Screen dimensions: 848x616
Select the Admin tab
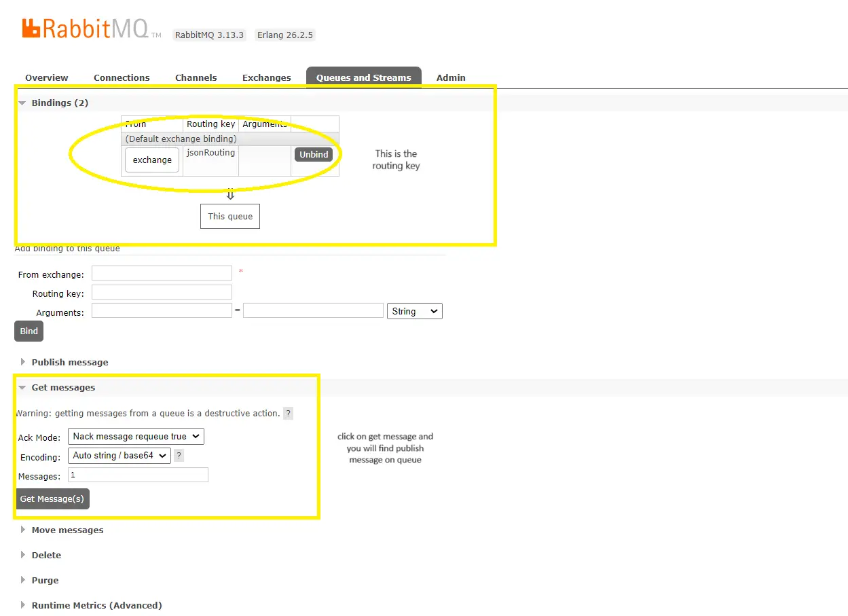click(451, 77)
